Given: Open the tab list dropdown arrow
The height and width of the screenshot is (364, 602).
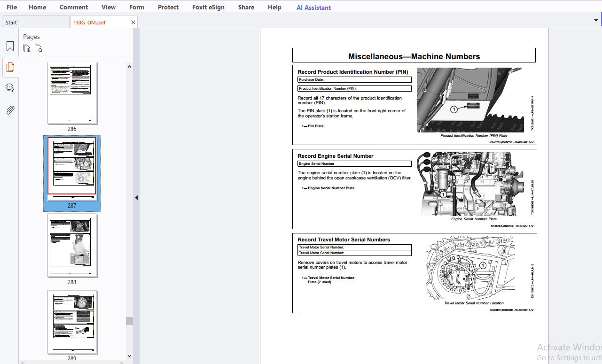Looking at the screenshot, I should tap(596, 21).
